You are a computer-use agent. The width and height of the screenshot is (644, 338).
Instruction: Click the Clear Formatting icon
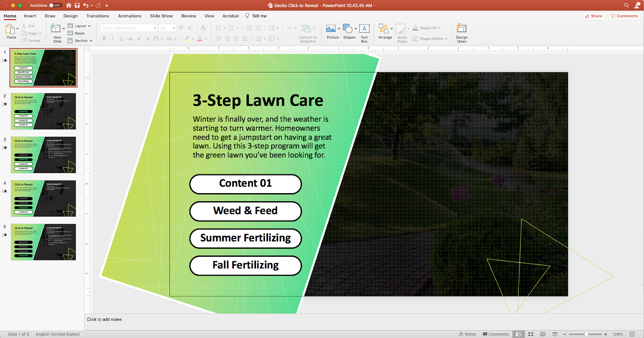coord(204,28)
